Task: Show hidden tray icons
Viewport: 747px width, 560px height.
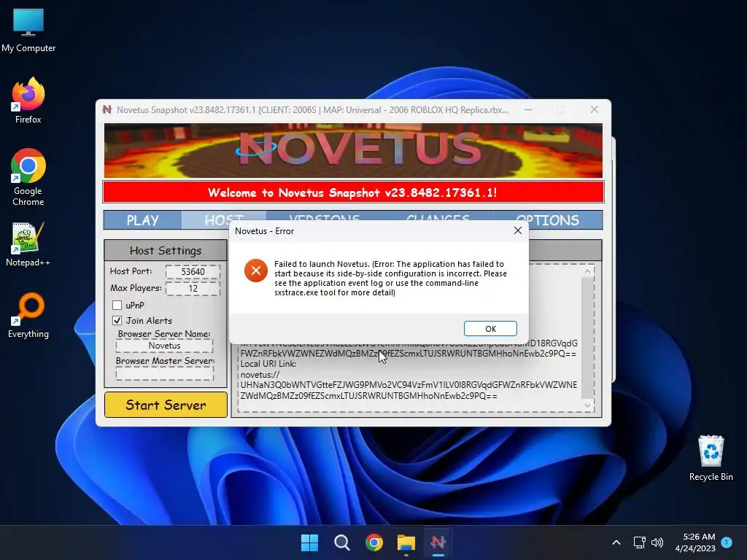Action: tap(616, 542)
